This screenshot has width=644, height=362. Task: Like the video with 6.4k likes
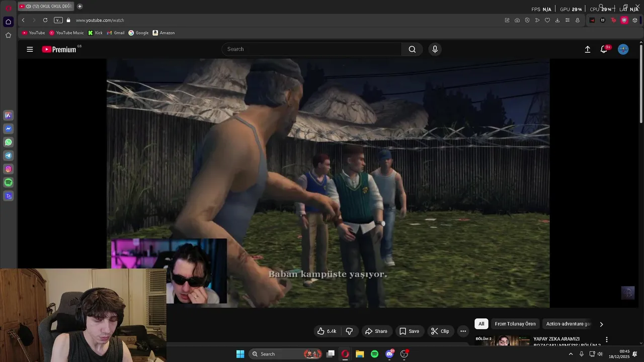click(x=327, y=331)
